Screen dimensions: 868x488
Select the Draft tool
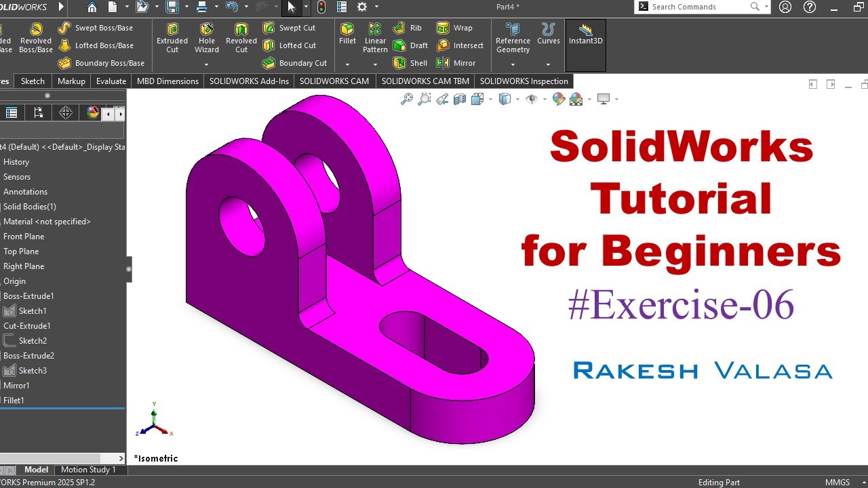click(411, 45)
